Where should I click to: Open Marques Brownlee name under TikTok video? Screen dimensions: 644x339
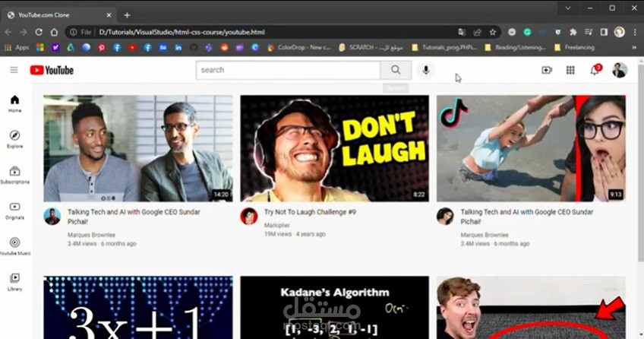[x=485, y=235]
